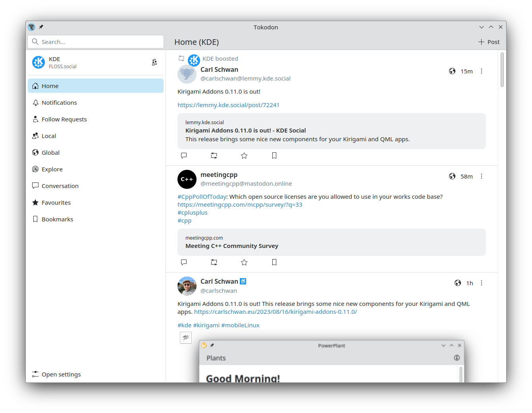Reply to Carl Schwan's Kirigami Addons post
Image resolution: width=532 pixels, height=413 pixels.
tap(184, 156)
